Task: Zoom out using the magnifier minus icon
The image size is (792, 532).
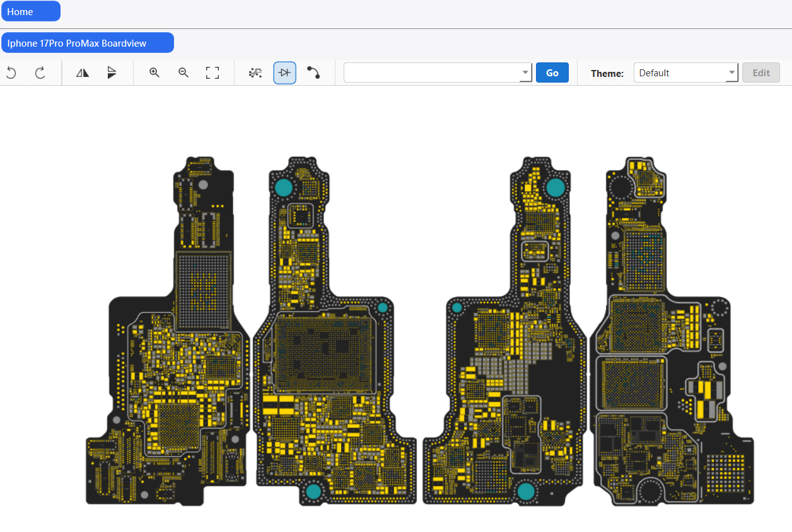Action: 183,72
